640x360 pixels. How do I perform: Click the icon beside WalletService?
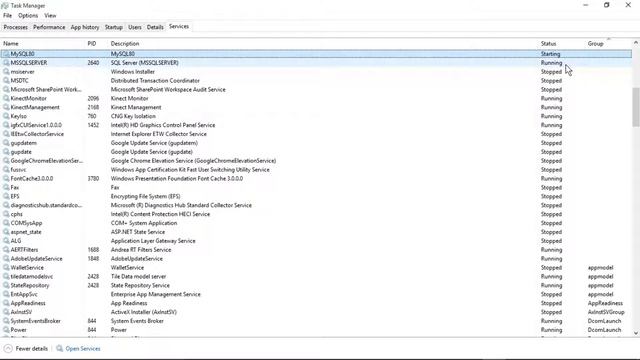6,267
